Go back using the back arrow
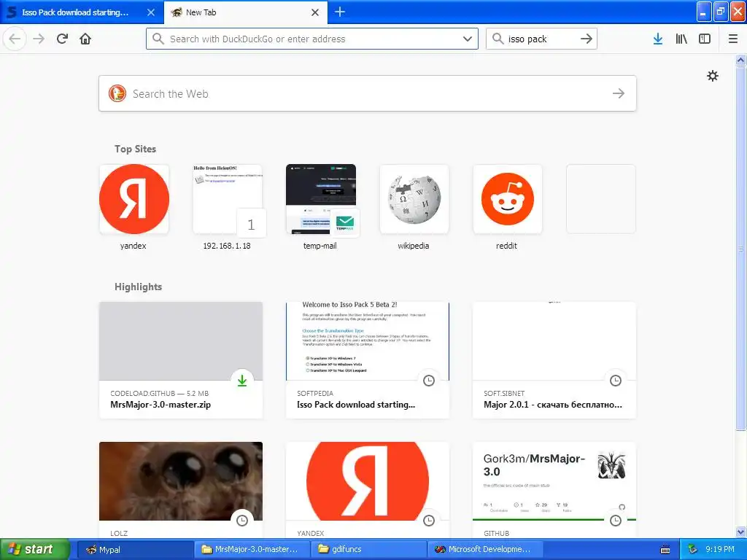Screen dimensions: 747x560 point(15,39)
